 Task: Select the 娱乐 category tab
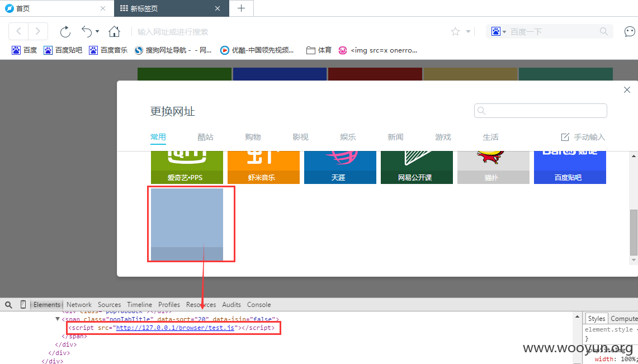coord(348,137)
